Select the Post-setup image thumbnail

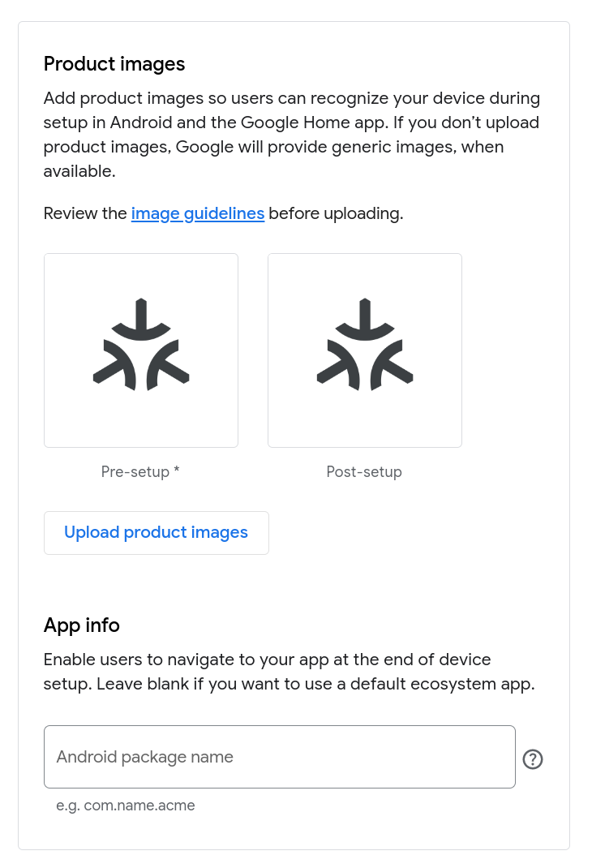pos(364,350)
